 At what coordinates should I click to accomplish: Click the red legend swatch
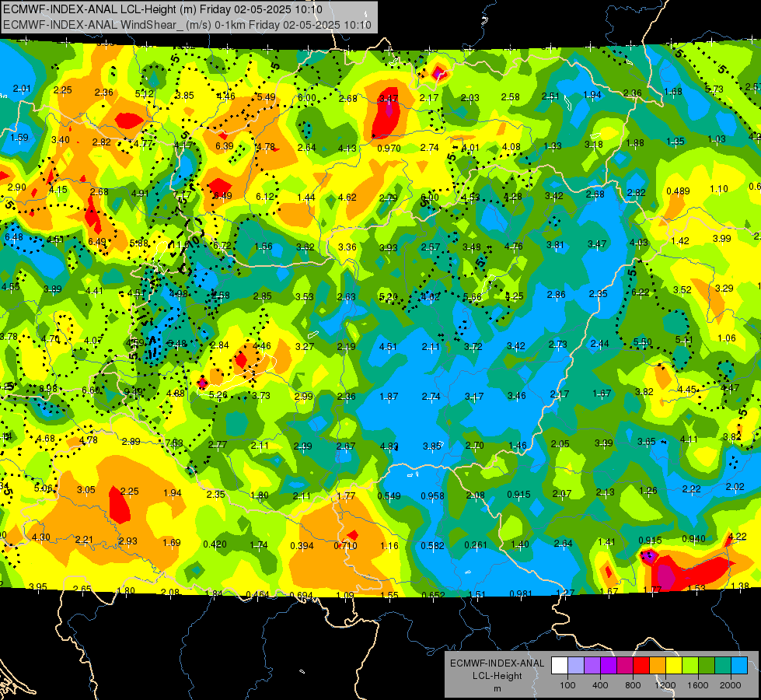click(641, 666)
